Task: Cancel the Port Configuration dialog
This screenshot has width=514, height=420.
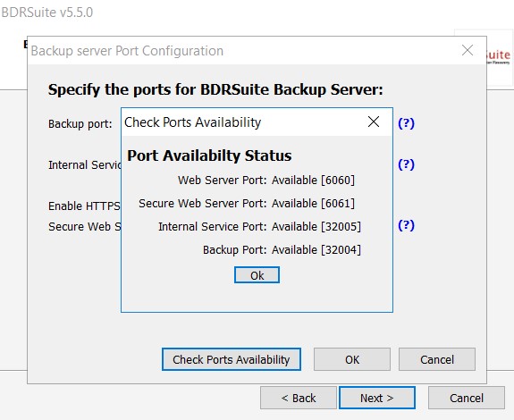Action: click(437, 359)
